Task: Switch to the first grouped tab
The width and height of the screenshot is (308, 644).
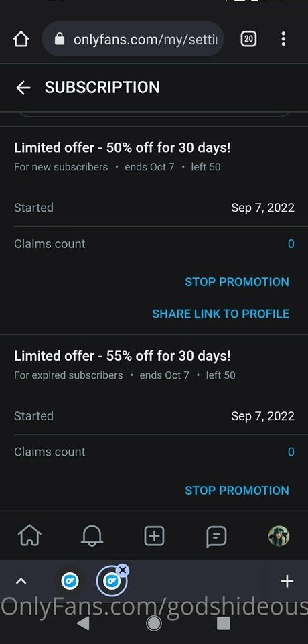Action: pyautogui.click(x=70, y=581)
